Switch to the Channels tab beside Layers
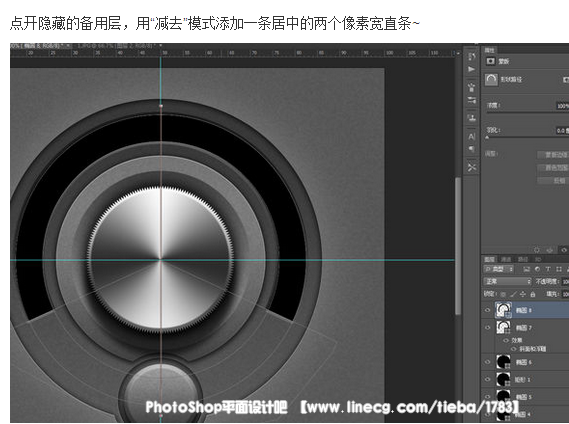Viewport: 569px width, 424px height. [506, 259]
